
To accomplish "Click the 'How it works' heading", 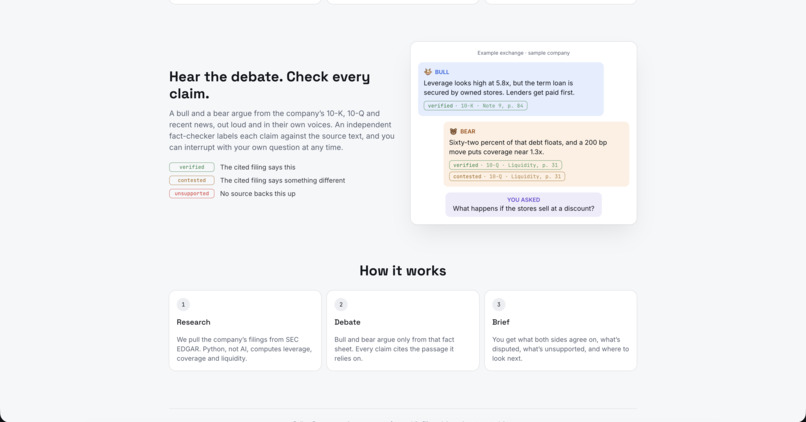I will [x=403, y=271].
